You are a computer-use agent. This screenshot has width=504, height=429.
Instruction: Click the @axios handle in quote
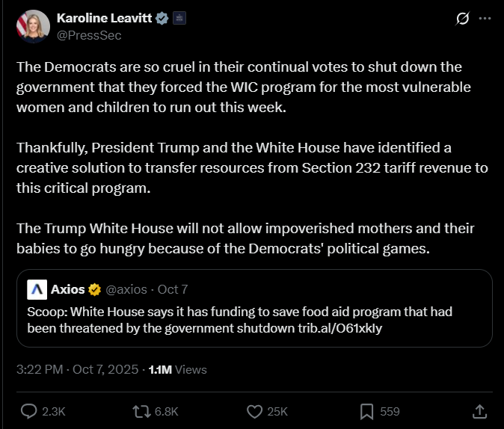point(127,289)
